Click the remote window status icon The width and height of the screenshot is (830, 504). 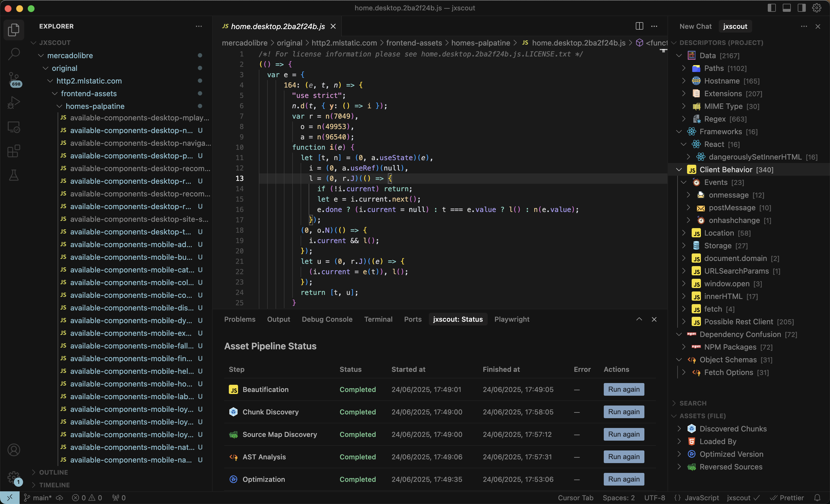pyautogui.click(x=10, y=498)
